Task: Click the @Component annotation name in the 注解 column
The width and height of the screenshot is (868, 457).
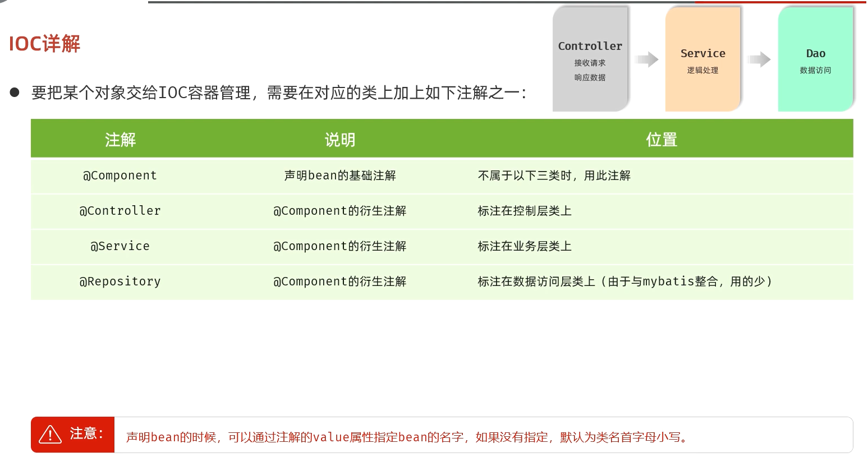Action: (x=120, y=176)
